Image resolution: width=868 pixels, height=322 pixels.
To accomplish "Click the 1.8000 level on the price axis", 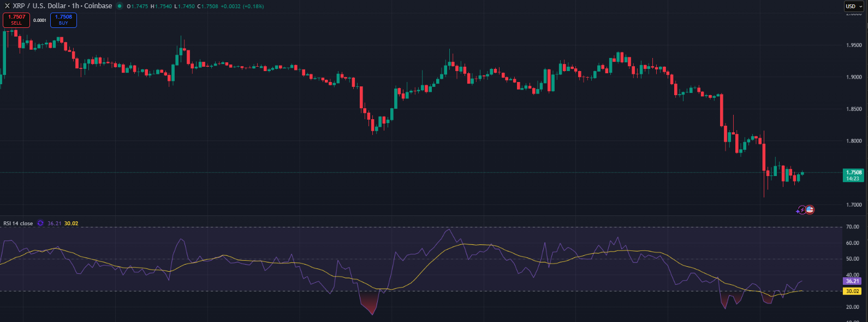I will [x=854, y=141].
